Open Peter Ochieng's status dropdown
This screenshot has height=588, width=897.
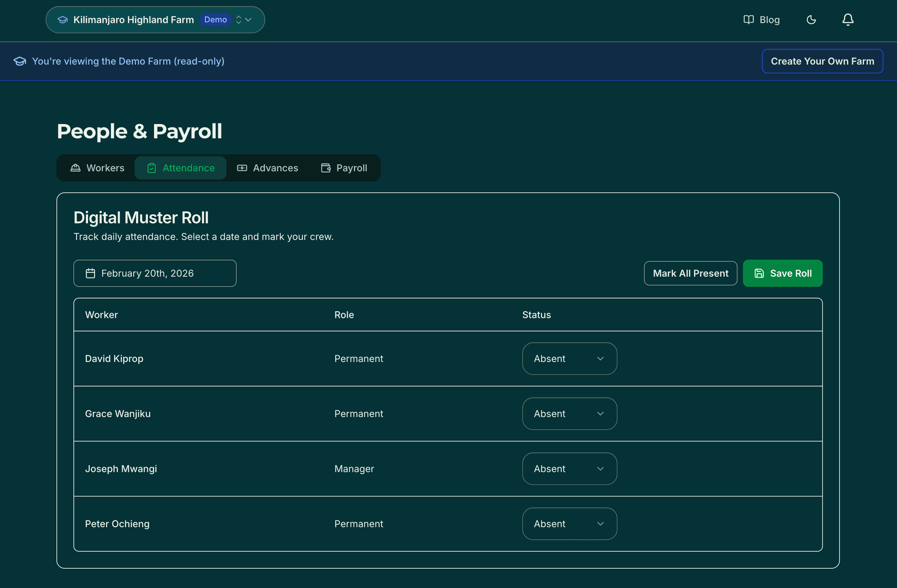point(569,524)
